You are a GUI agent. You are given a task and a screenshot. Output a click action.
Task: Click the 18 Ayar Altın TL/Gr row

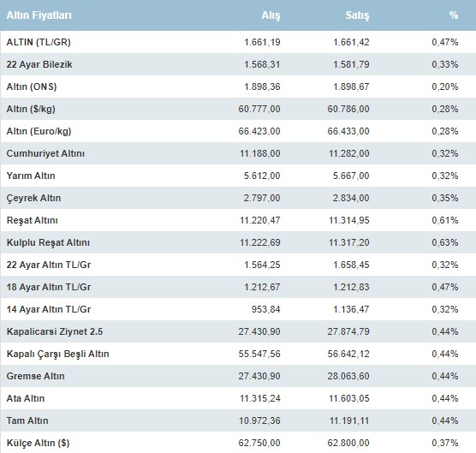[238, 287]
